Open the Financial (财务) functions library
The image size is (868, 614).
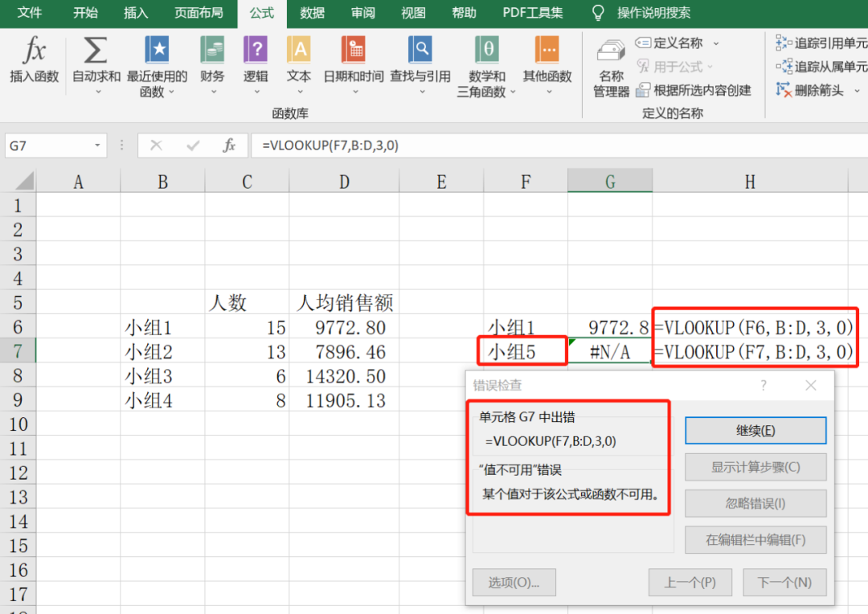(x=212, y=63)
